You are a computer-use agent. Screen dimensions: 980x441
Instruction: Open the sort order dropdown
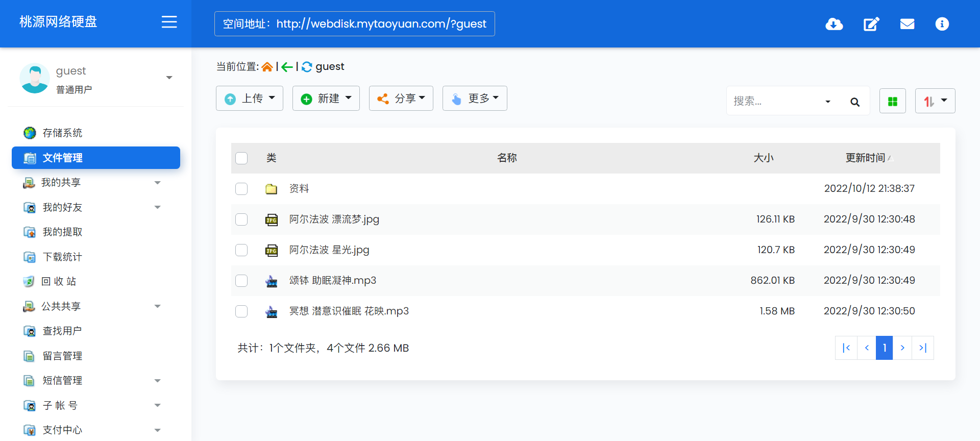(x=935, y=101)
